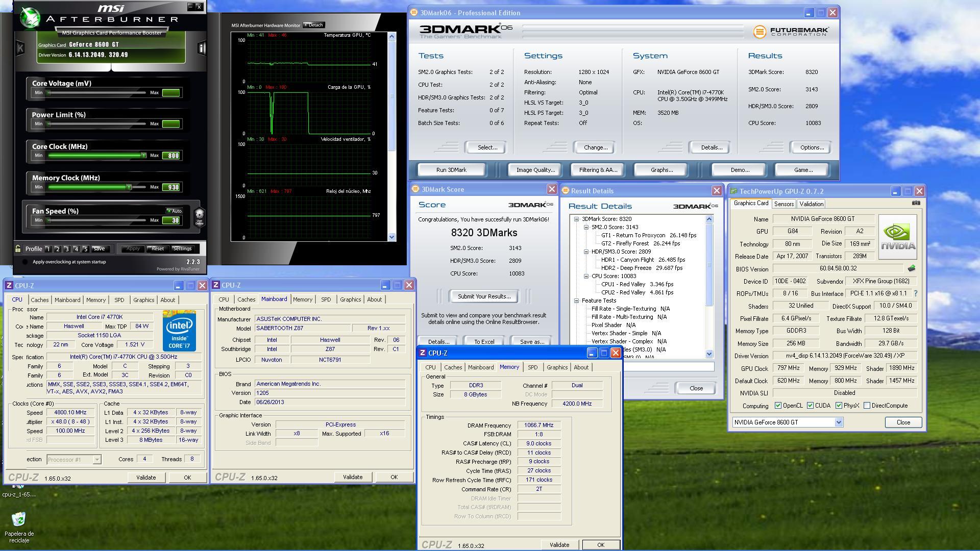The image size is (980, 551).
Task: Open the GPU selection dropdown in GPU-Z
Action: tap(838, 422)
